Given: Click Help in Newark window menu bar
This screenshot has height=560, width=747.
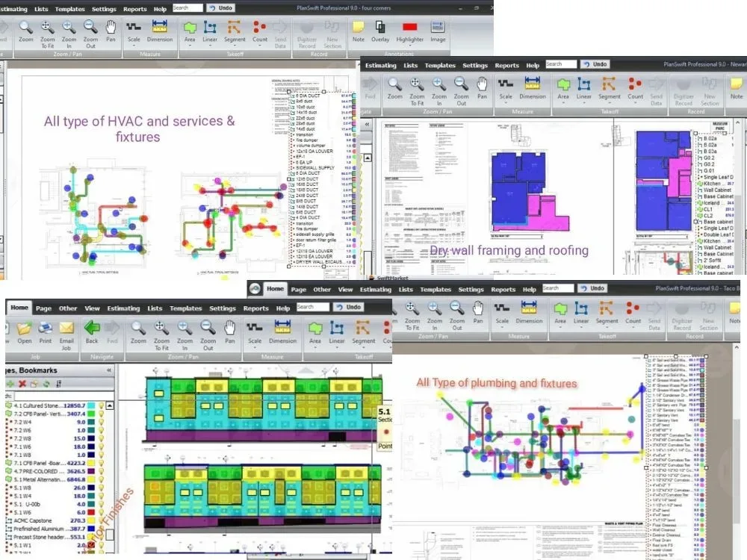Looking at the screenshot, I should pyautogui.click(x=533, y=66).
